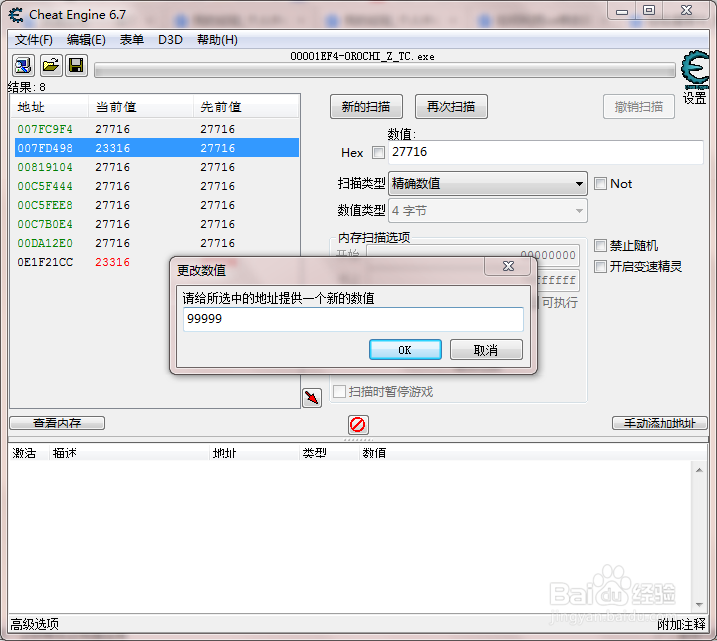Click 取消 in the dialog
Screen dimensions: 717x641
pyautogui.click(x=486, y=350)
